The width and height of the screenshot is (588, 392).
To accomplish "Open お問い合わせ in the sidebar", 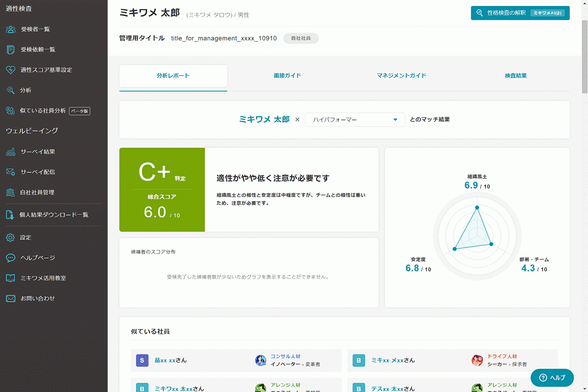I will (38, 299).
